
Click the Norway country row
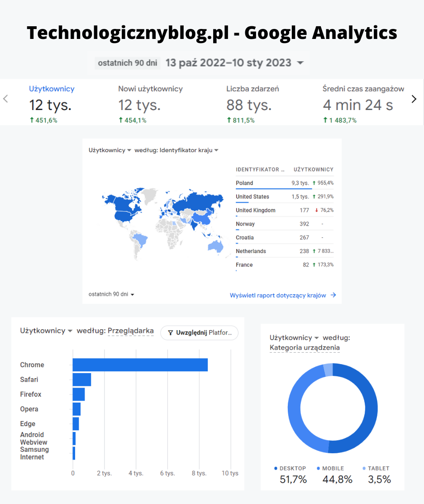(285, 224)
